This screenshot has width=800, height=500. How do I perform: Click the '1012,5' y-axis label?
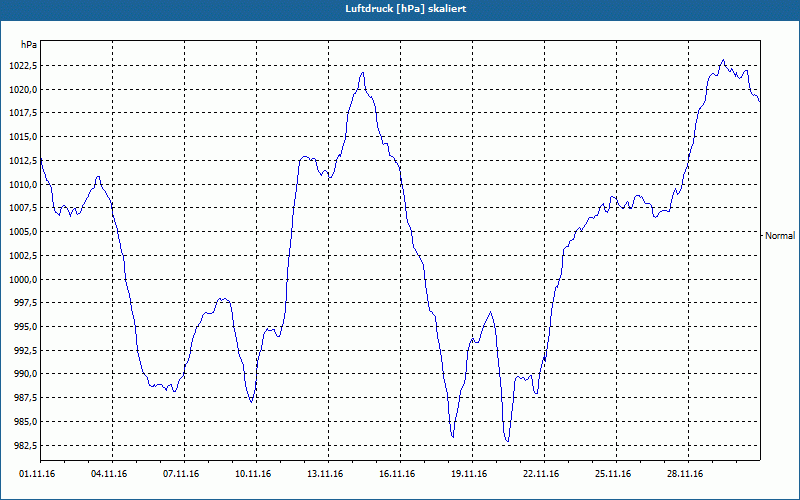(23, 161)
